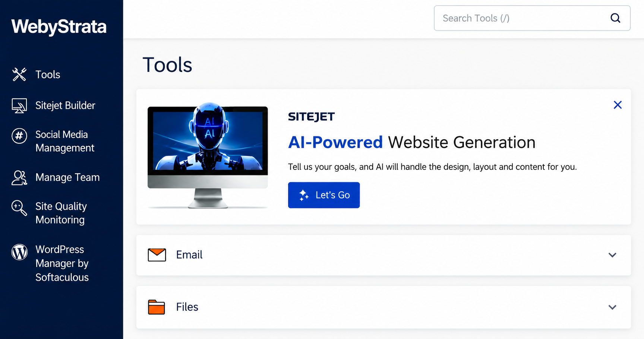Screen dimensions: 644x339
Task: Click the Tools page heading
Action: click(x=167, y=65)
